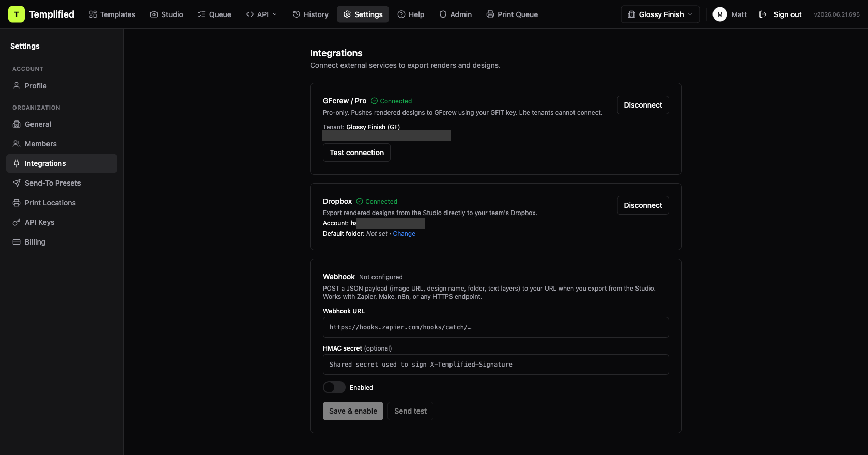
Task: Go to the Admin section
Action: tap(455, 14)
